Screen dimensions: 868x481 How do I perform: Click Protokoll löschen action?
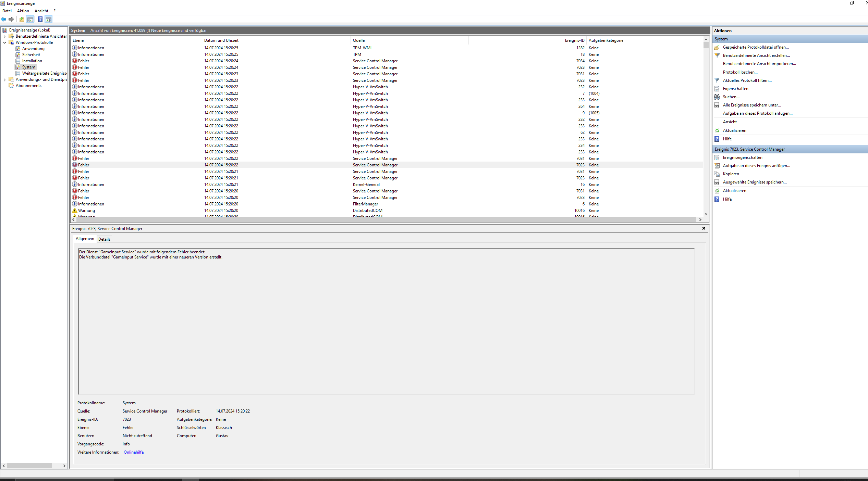coord(740,72)
